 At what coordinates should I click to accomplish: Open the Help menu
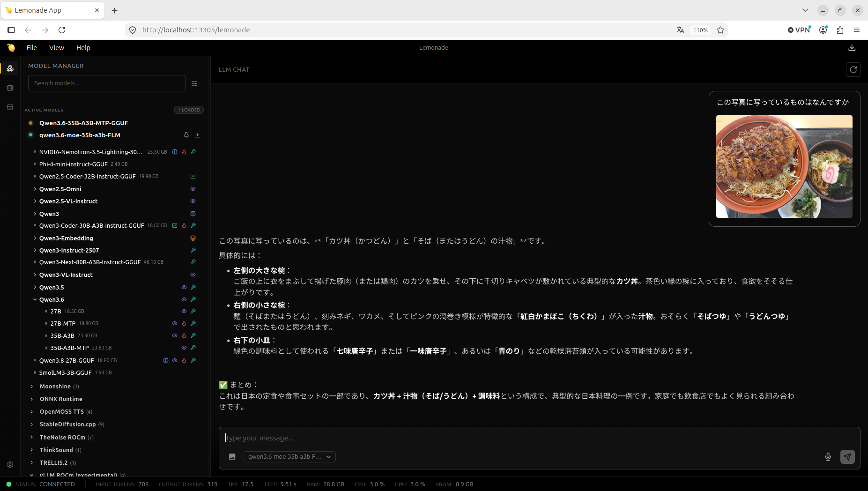coord(83,48)
